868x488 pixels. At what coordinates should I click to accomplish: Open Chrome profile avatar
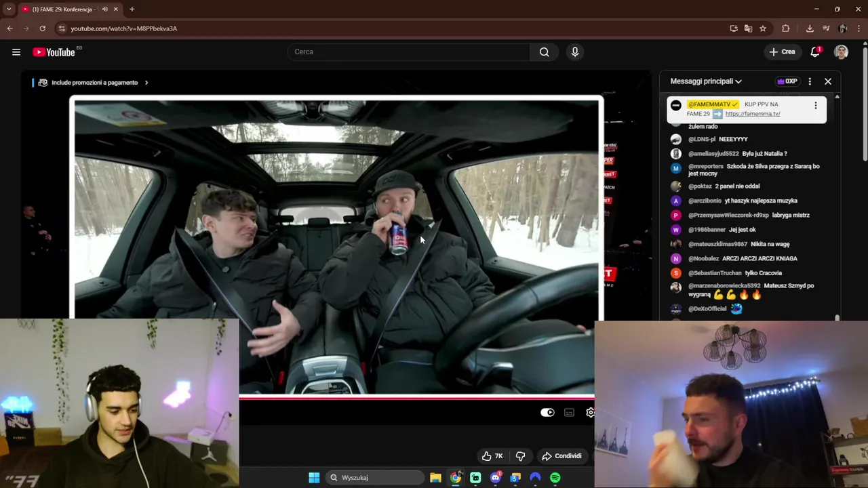tap(843, 28)
